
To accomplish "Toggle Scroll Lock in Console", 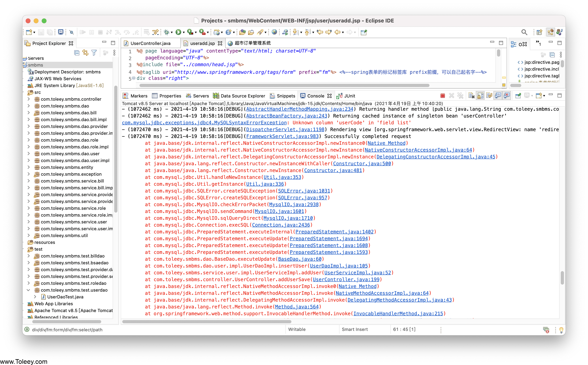I will pyautogui.click(x=480, y=96).
